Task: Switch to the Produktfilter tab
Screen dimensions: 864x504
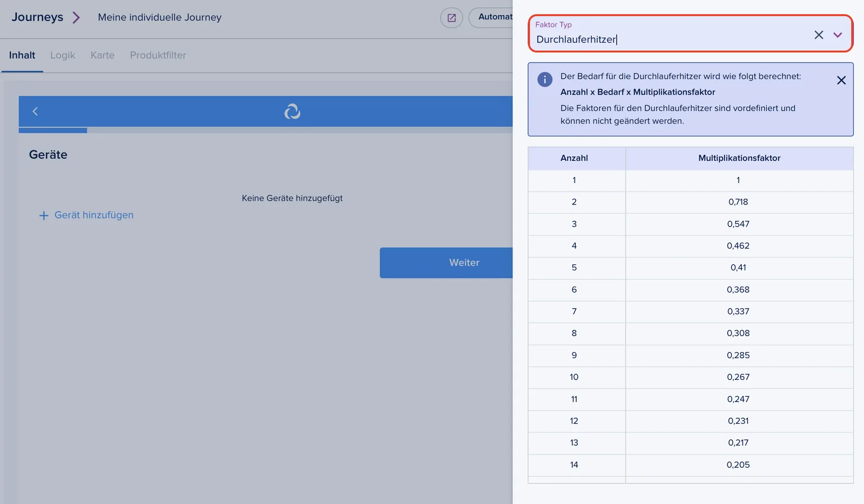Action: (x=158, y=55)
